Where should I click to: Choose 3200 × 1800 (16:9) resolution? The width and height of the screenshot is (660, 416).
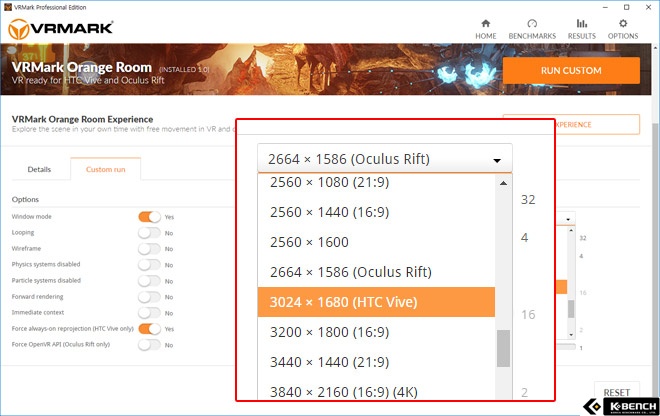click(x=376, y=332)
